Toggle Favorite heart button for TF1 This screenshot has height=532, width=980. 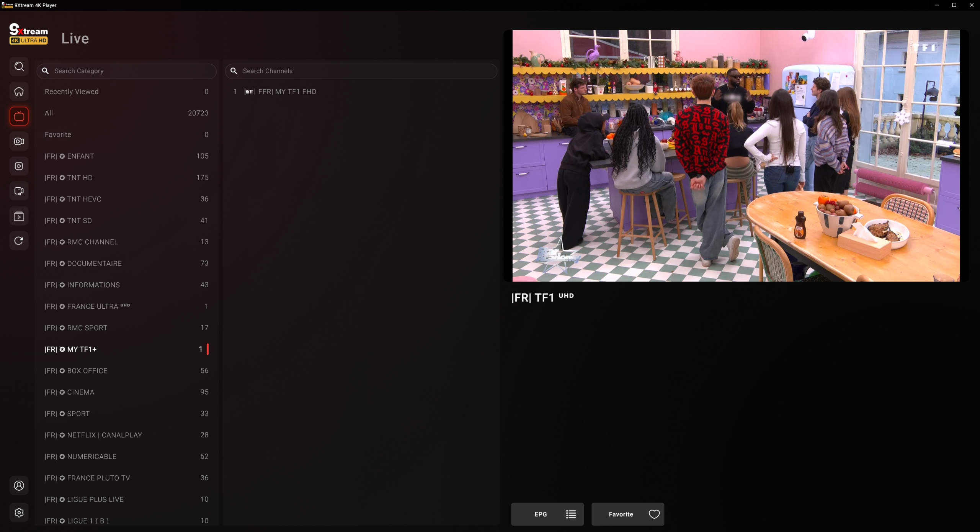(627, 514)
